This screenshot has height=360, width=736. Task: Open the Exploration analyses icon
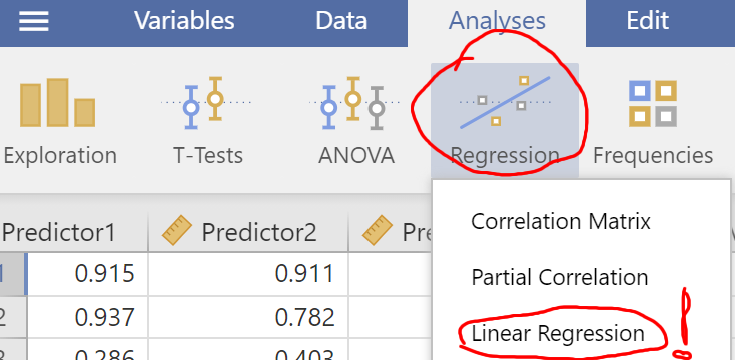[x=60, y=120]
